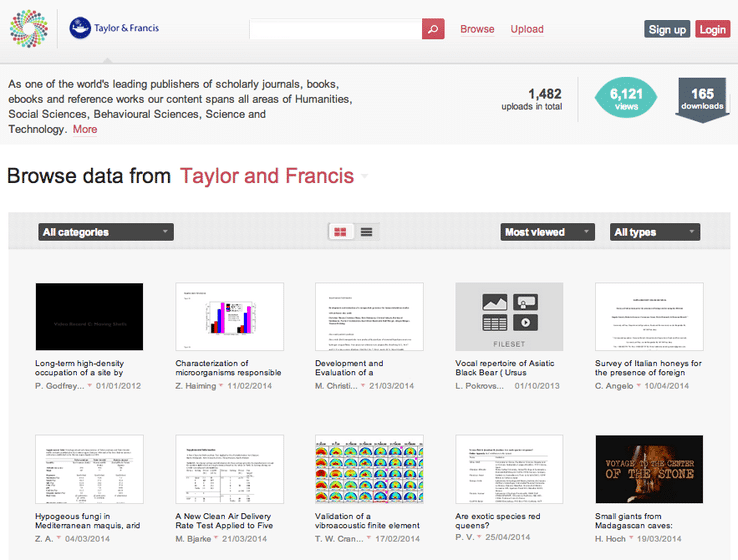Open the Taylor & Francis logo
738x560 pixels.
tap(114, 28)
